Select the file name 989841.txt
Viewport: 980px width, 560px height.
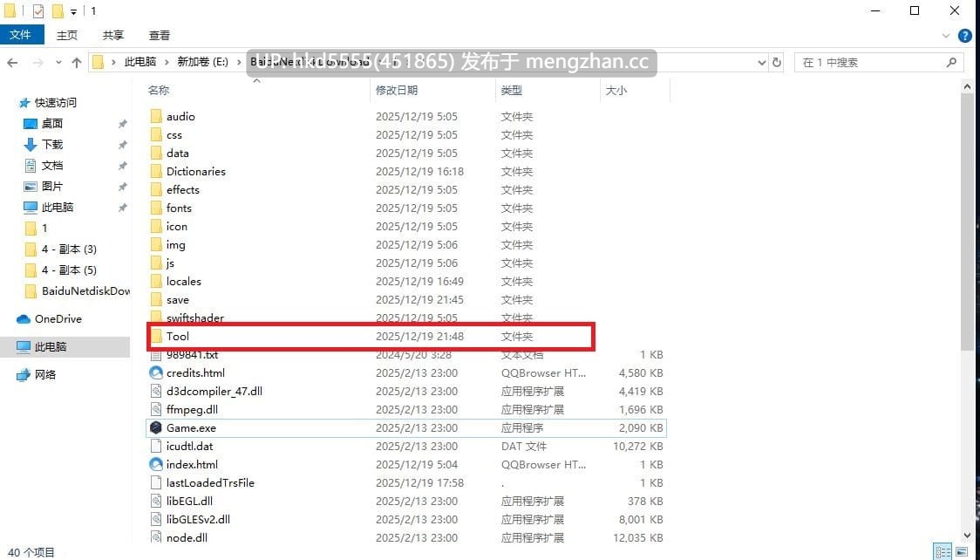click(192, 355)
